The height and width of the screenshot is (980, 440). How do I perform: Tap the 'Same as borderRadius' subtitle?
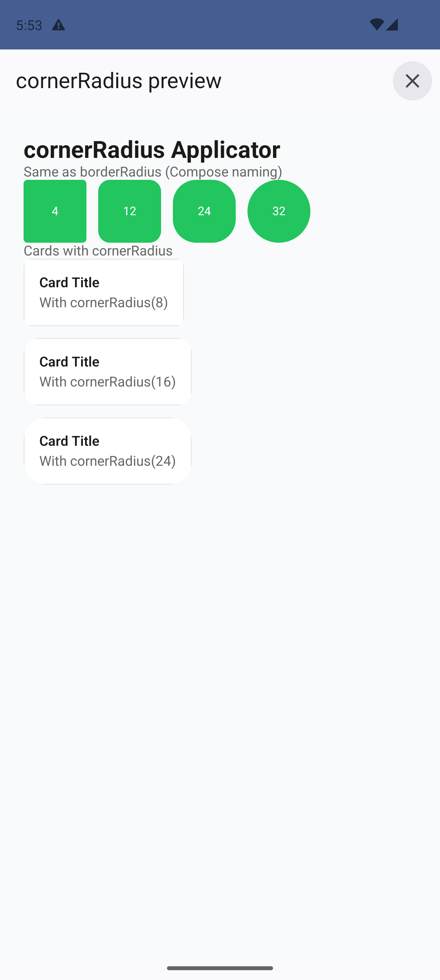coord(153,172)
